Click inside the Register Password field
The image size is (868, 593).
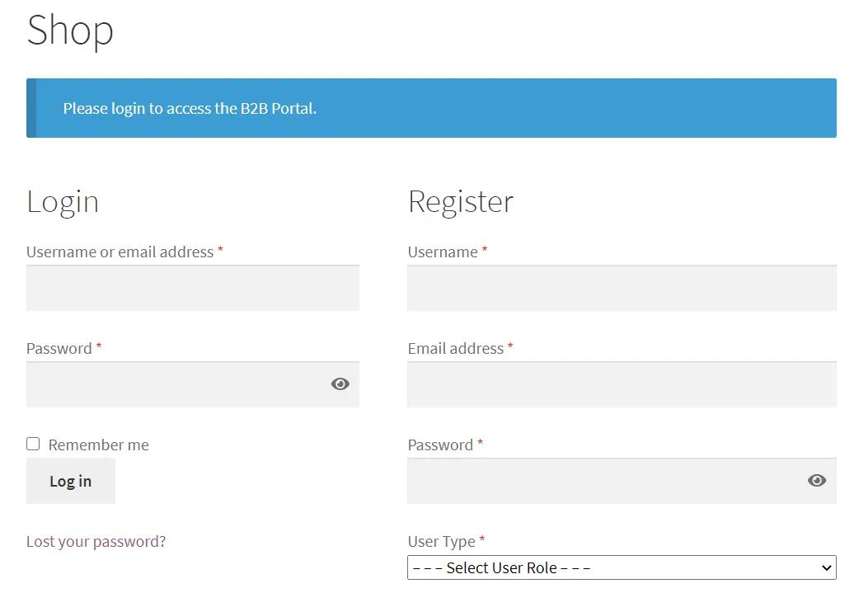602,481
